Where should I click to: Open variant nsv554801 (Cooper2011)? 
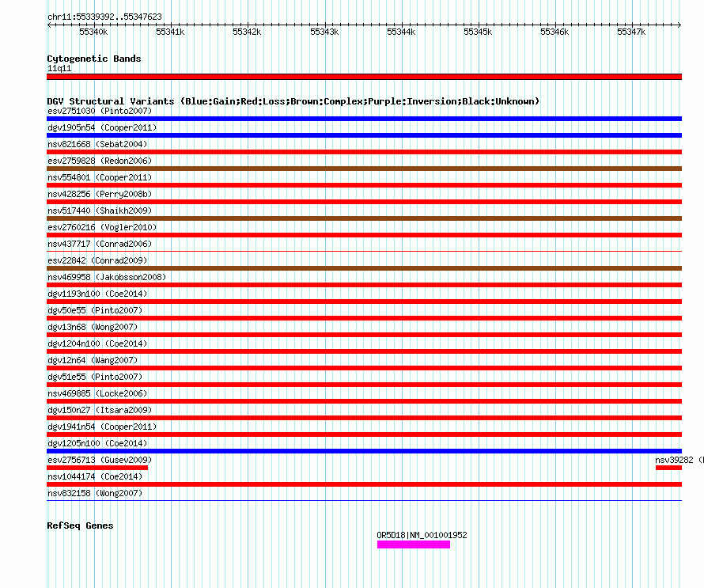(100, 177)
